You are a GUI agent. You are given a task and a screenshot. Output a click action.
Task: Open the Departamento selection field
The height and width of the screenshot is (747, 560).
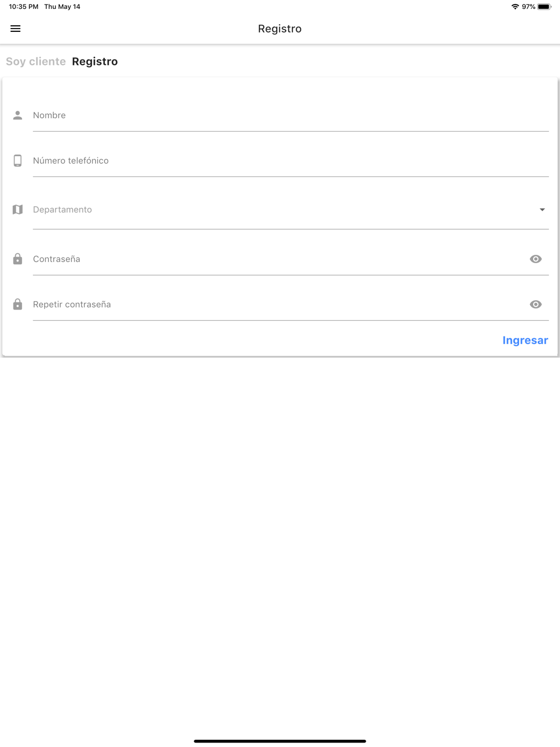coord(291,210)
